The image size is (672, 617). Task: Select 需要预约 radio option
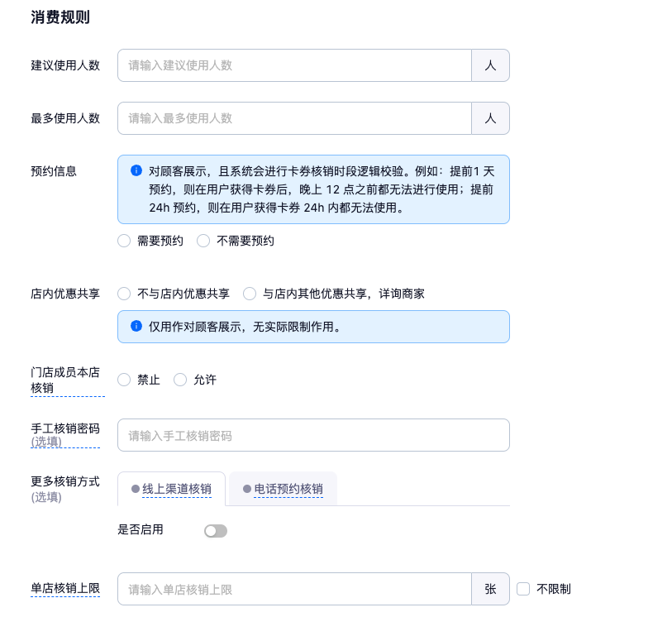coord(124,241)
